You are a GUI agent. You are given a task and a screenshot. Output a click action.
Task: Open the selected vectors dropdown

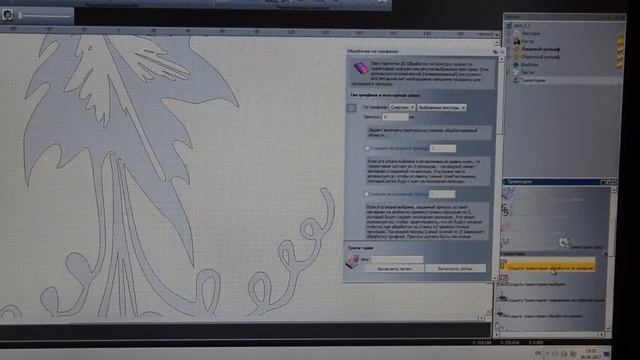click(442, 107)
